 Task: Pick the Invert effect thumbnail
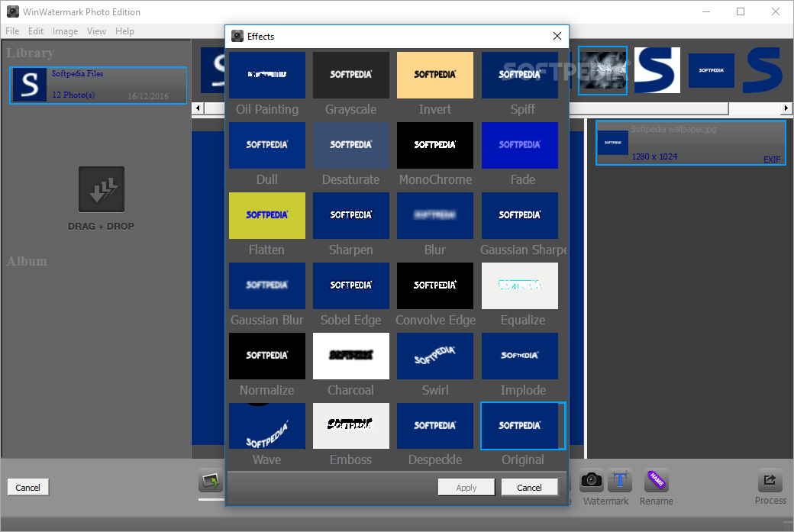pyautogui.click(x=435, y=75)
